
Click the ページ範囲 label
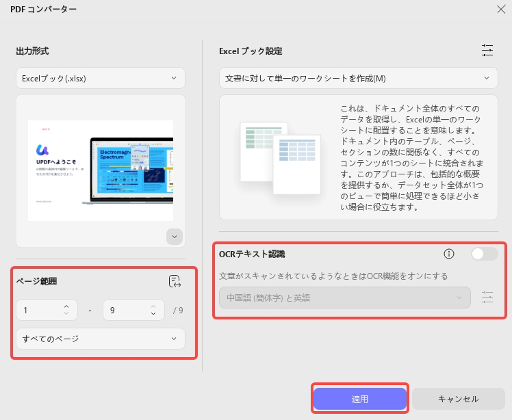coord(36,281)
